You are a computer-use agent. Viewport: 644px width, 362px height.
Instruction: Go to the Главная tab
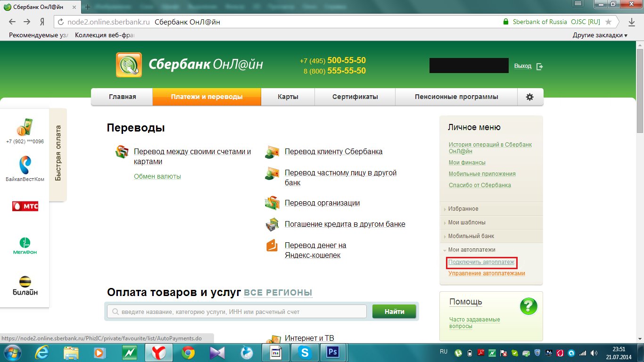(122, 97)
